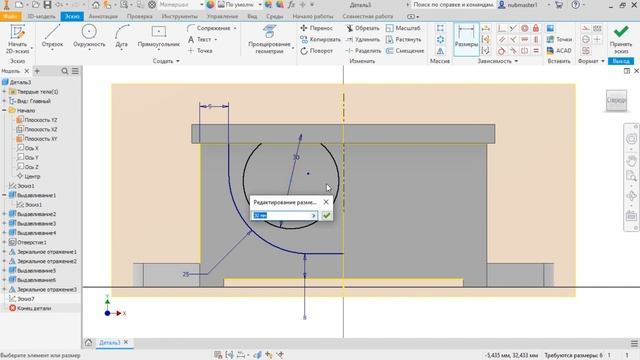Open the По умолч. appearance dropdown

pos(259,5)
